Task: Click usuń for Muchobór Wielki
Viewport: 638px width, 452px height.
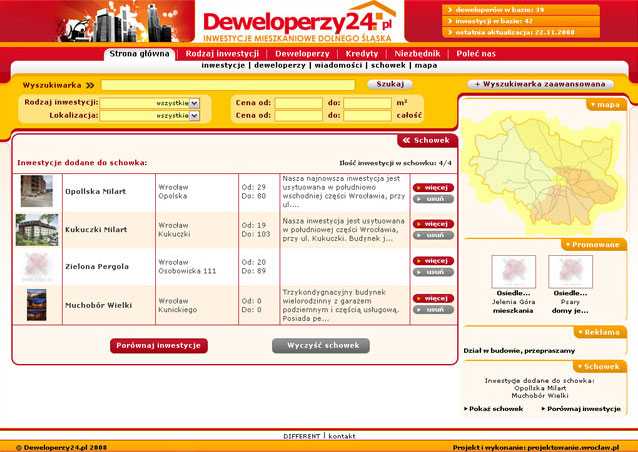Action: pyautogui.click(x=433, y=310)
